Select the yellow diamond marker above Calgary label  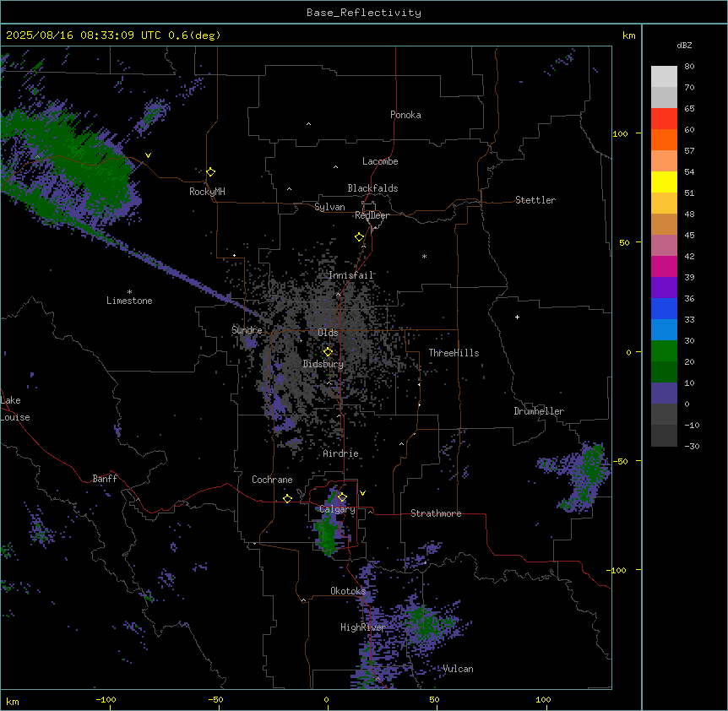click(342, 497)
